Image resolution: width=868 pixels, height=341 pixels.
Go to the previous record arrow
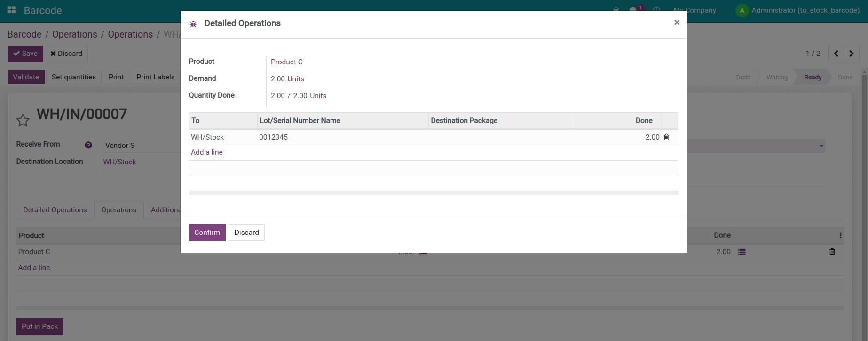coord(836,54)
